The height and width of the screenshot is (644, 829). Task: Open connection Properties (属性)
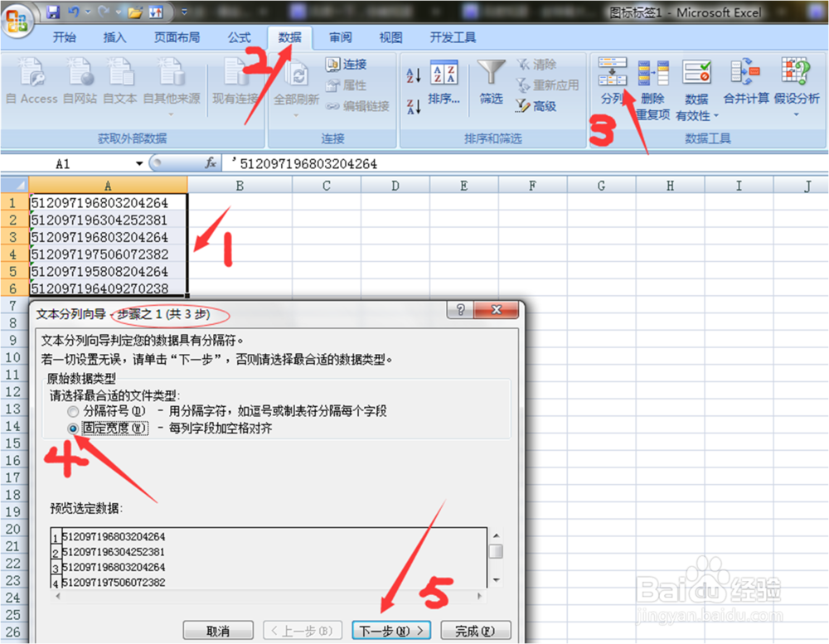click(x=347, y=85)
